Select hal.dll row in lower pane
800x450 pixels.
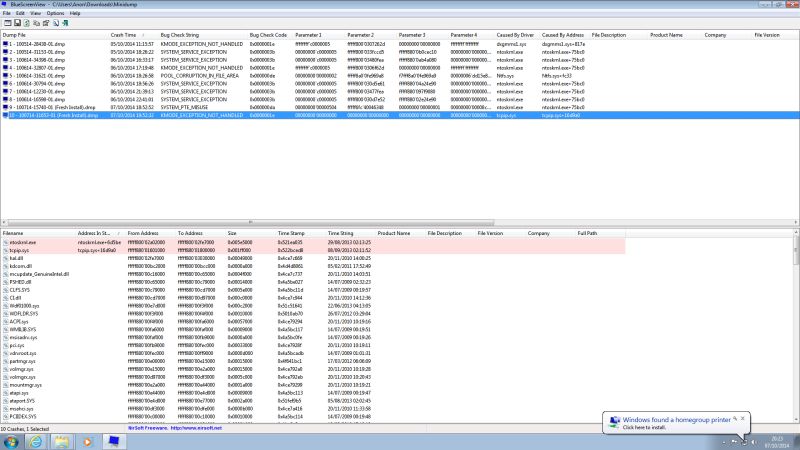coord(313,258)
